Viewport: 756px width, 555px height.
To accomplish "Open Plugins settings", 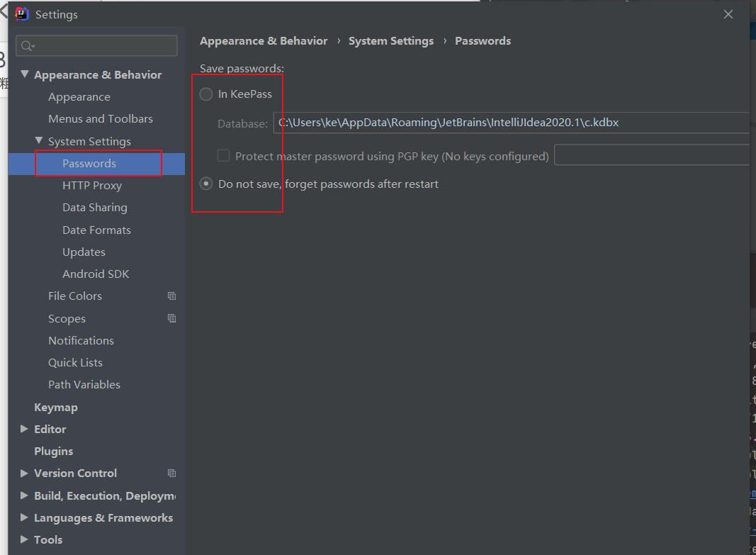I will [x=54, y=452].
